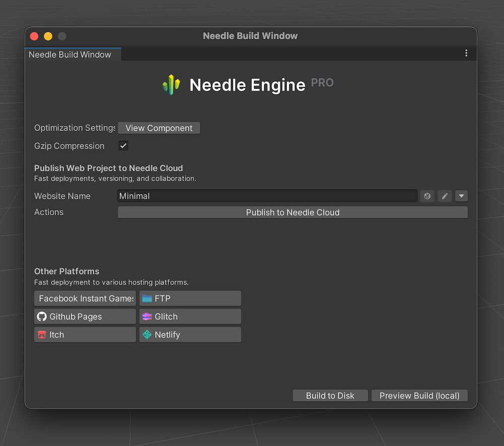Open the Website Name dropdown arrow
504x446 pixels.
pos(461,196)
